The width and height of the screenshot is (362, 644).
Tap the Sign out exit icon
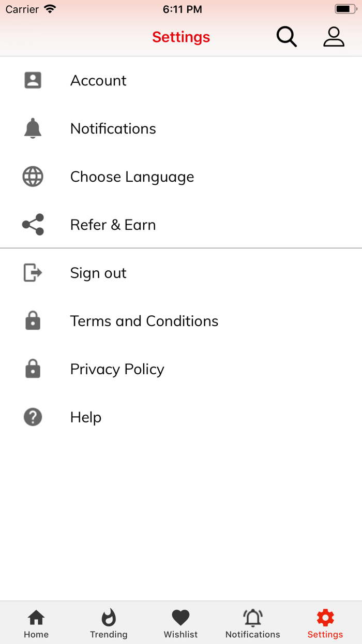point(33,273)
